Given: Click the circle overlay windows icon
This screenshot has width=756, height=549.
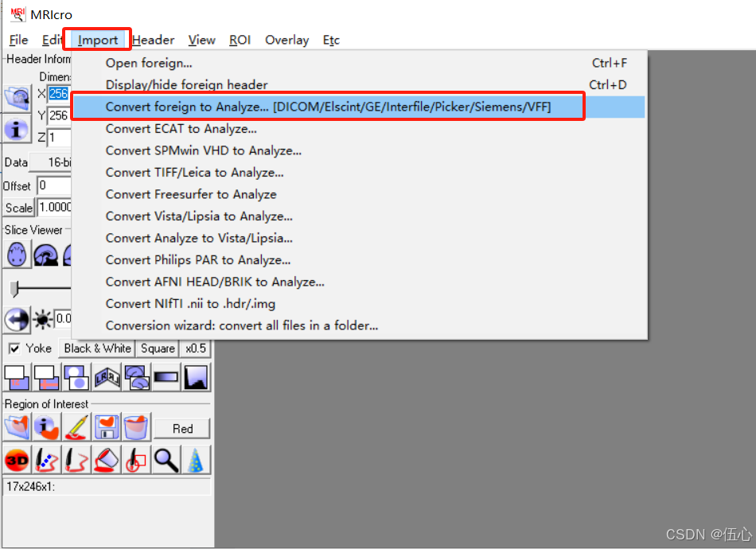Looking at the screenshot, I should tap(76, 377).
